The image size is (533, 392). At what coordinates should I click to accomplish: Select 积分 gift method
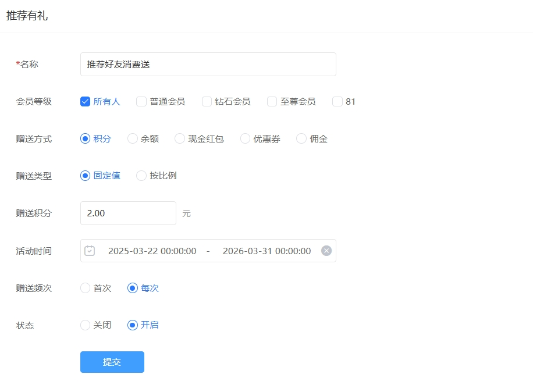[85, 138]
